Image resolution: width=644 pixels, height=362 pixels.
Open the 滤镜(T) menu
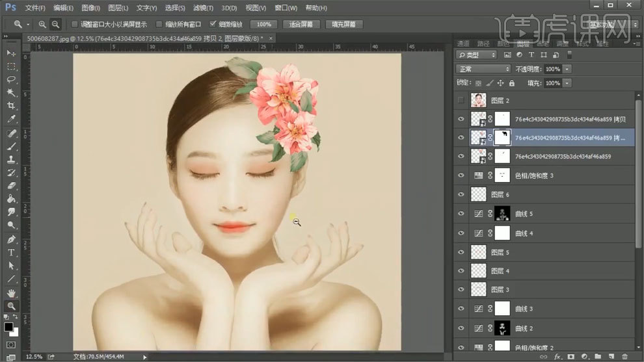(204, 8)
